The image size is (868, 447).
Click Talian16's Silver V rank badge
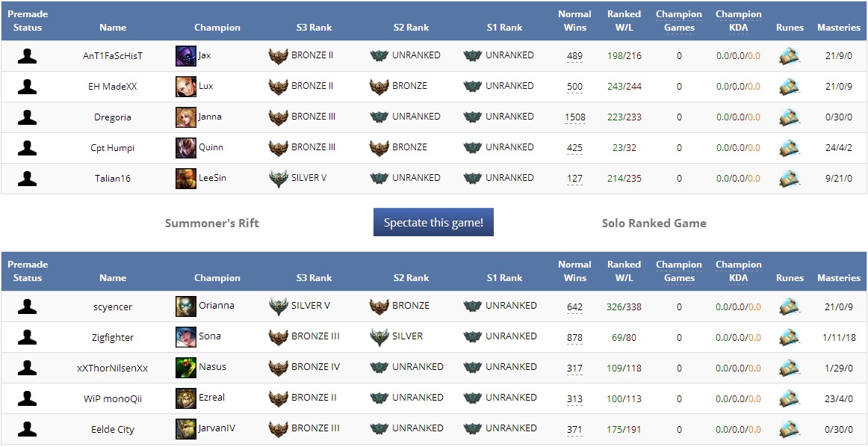[279, 179]
